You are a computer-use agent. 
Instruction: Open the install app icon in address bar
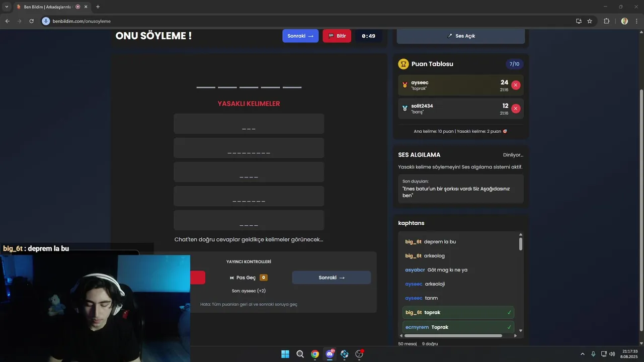(x=579, y=21)
